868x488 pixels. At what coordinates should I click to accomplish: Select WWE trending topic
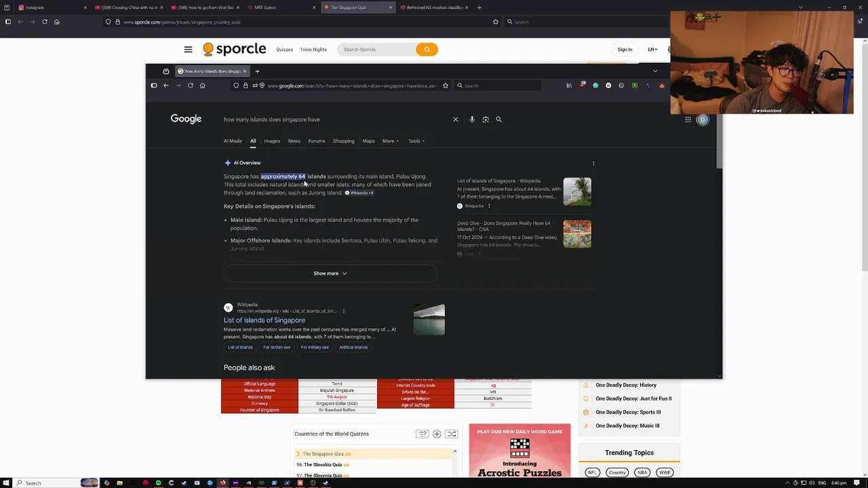[665, 472]
